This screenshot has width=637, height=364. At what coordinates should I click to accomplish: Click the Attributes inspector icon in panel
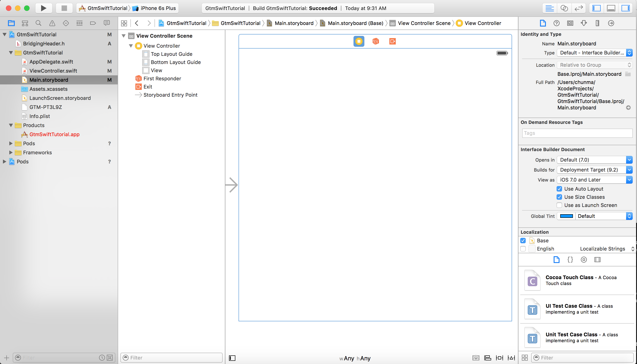tap(585, 23)
